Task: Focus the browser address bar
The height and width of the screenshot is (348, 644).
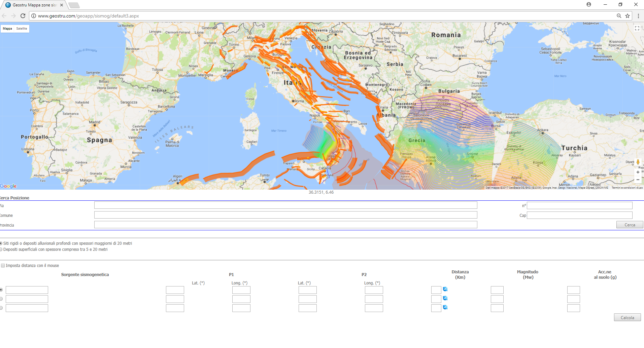Action: 323,16
